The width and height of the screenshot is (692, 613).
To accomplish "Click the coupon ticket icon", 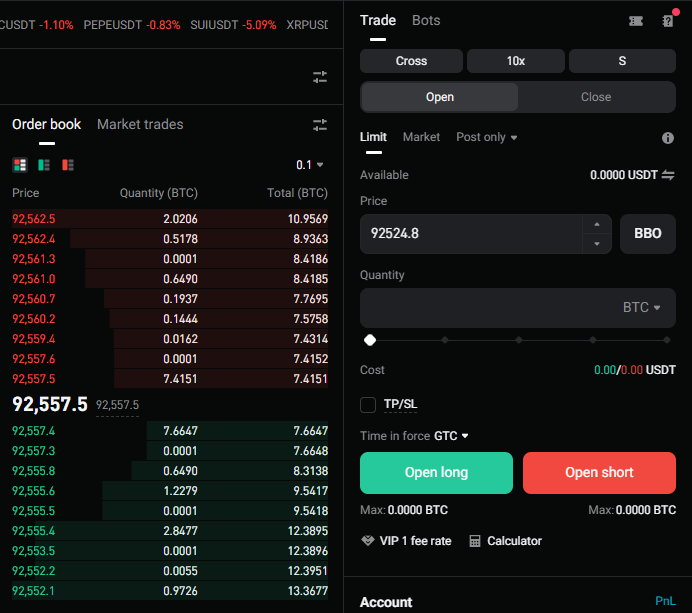I will pyautogui.click(x=636, y=21).
